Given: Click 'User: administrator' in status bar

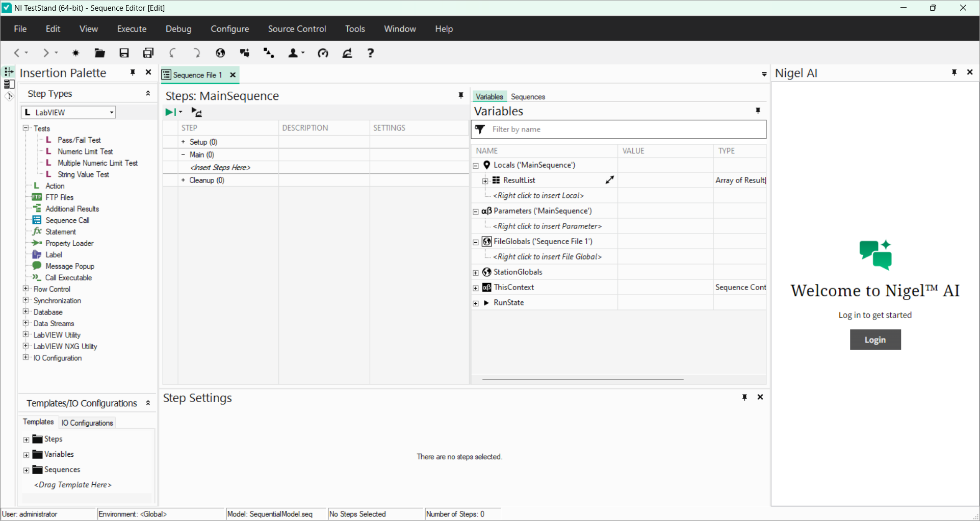Looking at the screenshot, I should tap(30, 514).
